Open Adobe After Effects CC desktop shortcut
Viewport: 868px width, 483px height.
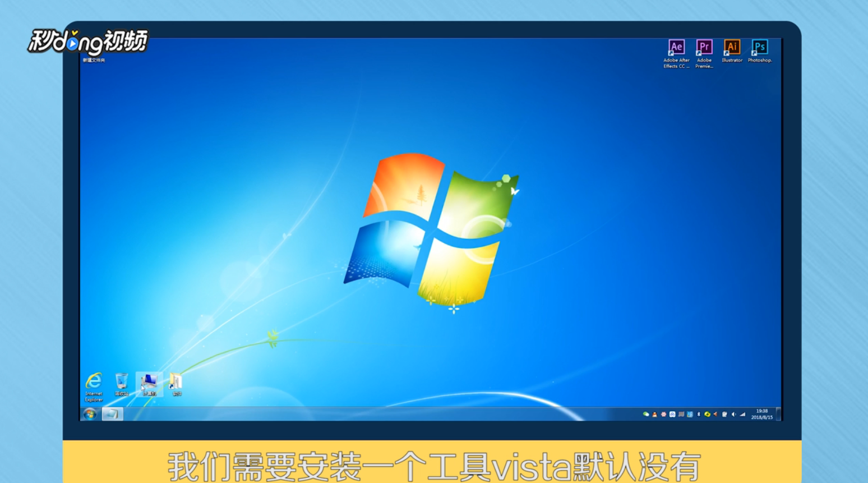click(x=676, y=54)
